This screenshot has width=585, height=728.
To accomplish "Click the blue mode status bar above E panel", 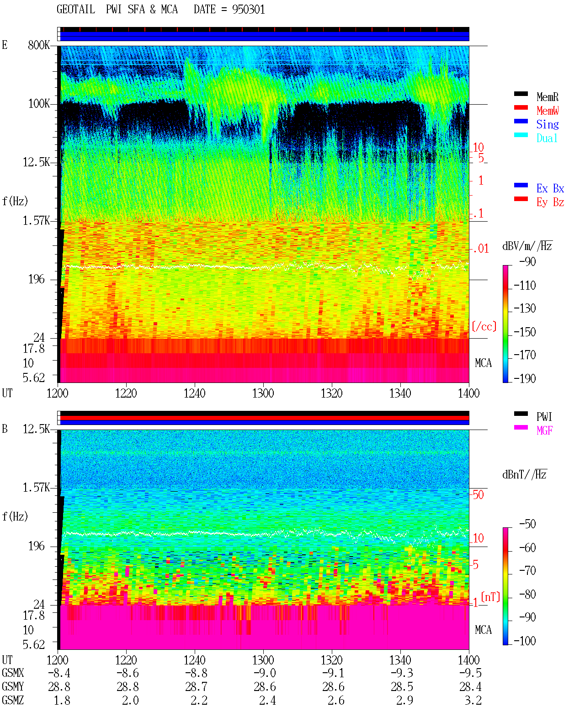I will [x=265, y=36].
